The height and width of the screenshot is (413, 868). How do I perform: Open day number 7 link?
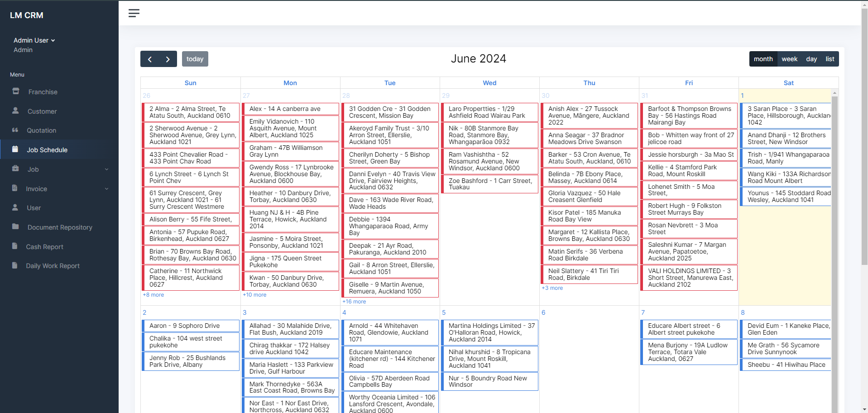tap(643, 312)
